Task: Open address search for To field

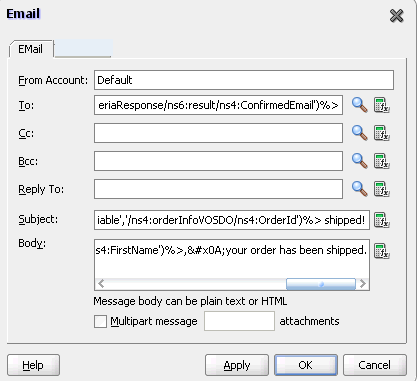Action: [x=360, y=105]
